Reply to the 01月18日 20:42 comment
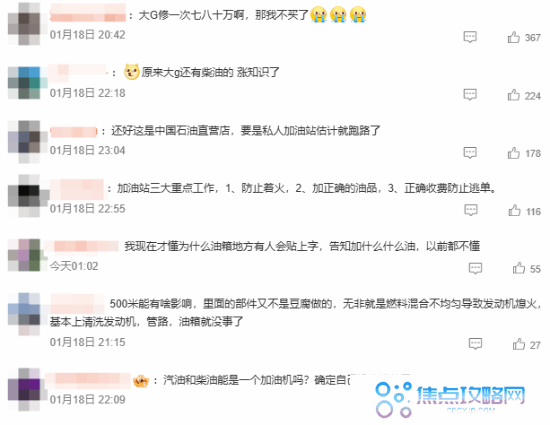Image resolution: width=550 pixels, height=425 pixels. click(470, 37)
